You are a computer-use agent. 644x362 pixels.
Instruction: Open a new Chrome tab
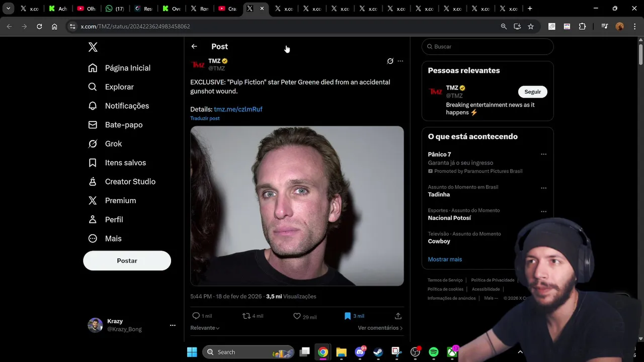(x=530, y=9)
